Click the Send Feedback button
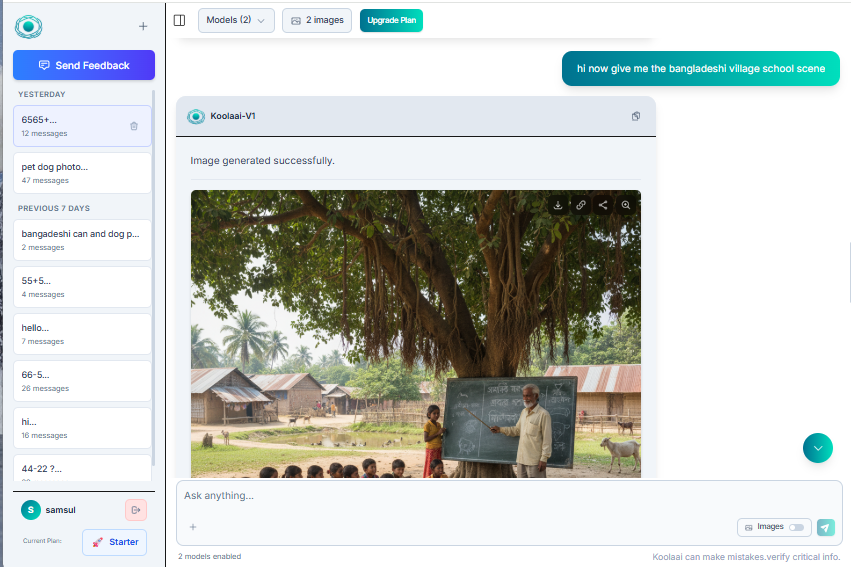The image size is (851, 567). (84, 65)
